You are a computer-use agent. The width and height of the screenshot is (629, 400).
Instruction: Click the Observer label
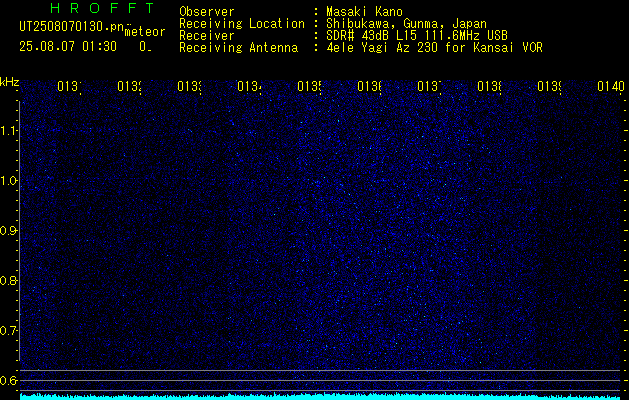(x=207, y=11)
